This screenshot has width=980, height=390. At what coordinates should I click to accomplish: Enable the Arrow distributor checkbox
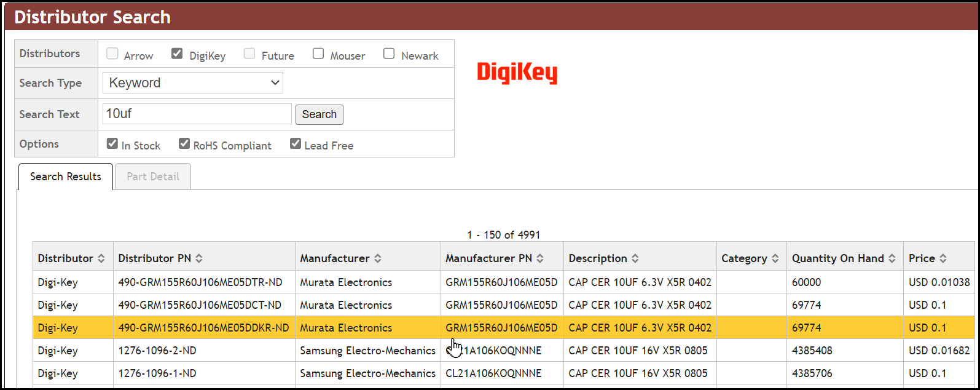(112, 54)
